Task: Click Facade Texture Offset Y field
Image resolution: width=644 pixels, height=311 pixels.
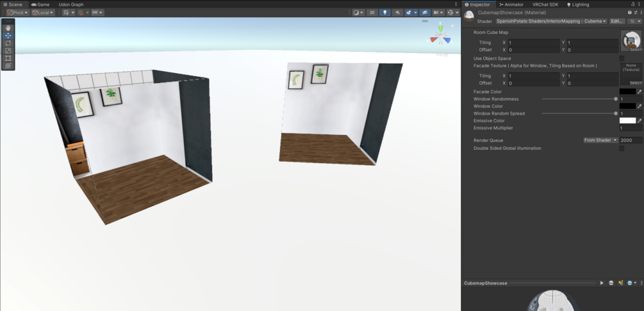Action: click(593, 83)
